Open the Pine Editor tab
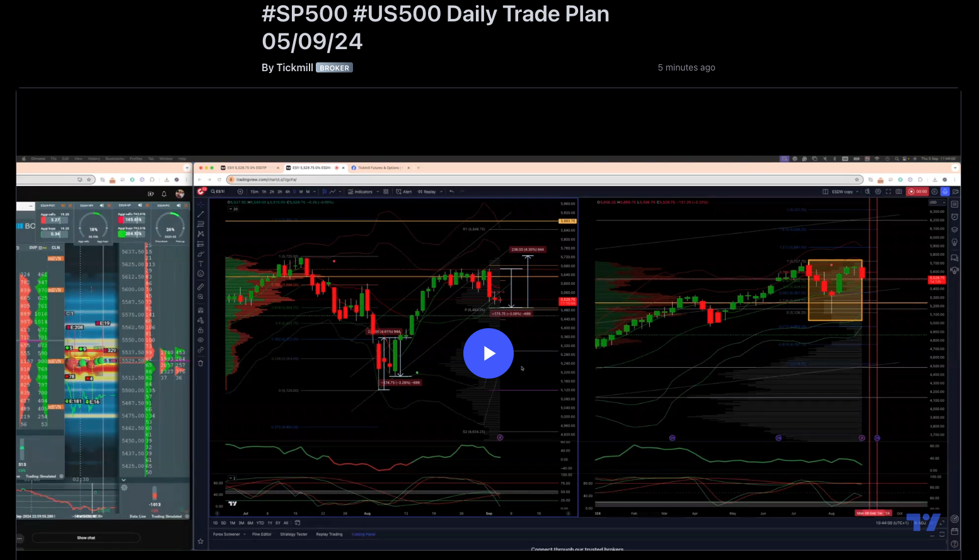 tap(262, 534)
